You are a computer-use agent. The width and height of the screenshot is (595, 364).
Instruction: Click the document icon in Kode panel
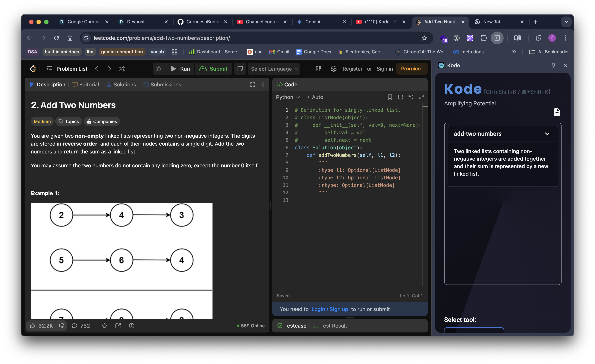tap(557, 112)
